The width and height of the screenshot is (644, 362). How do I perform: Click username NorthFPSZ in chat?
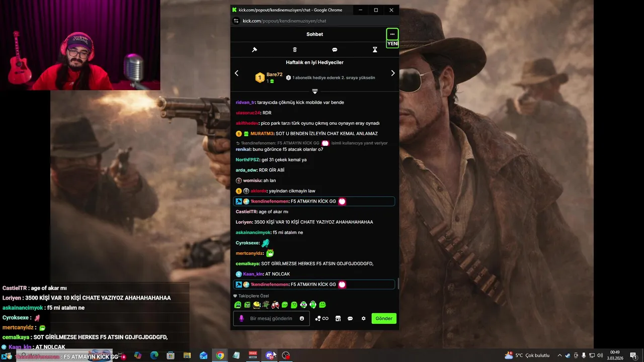pyautogui.click(x=247, y=160)
